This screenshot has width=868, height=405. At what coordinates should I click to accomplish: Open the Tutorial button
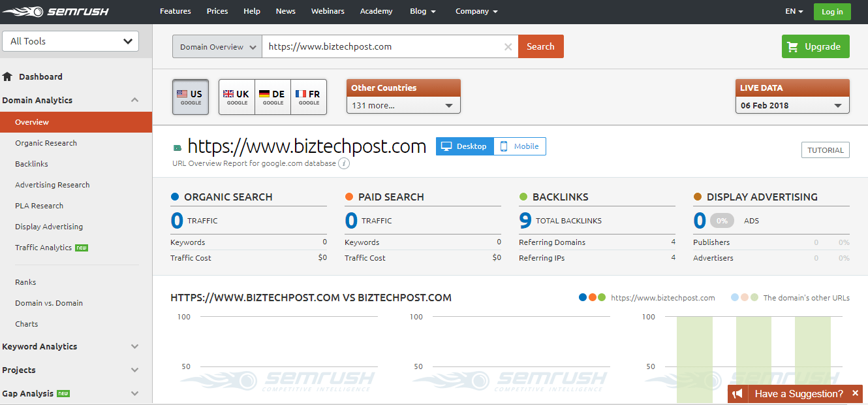click(826, 150)
